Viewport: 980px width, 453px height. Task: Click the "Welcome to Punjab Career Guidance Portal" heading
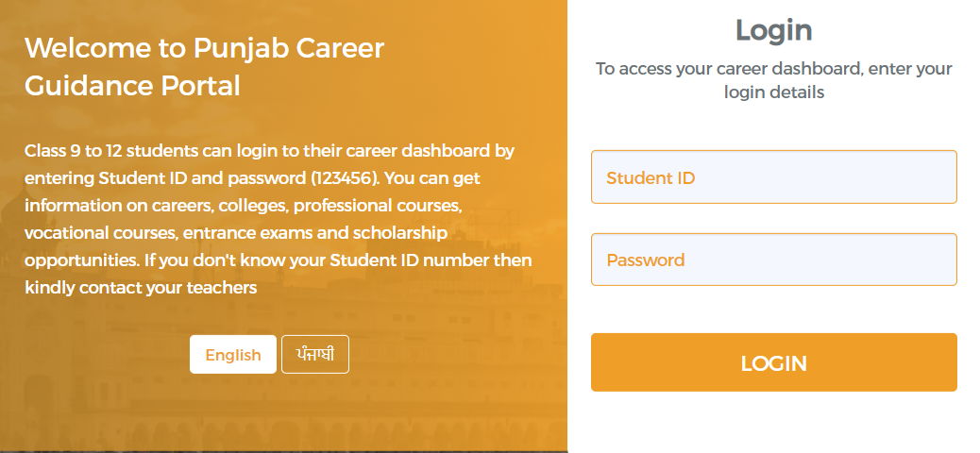(x=204, y=66)
